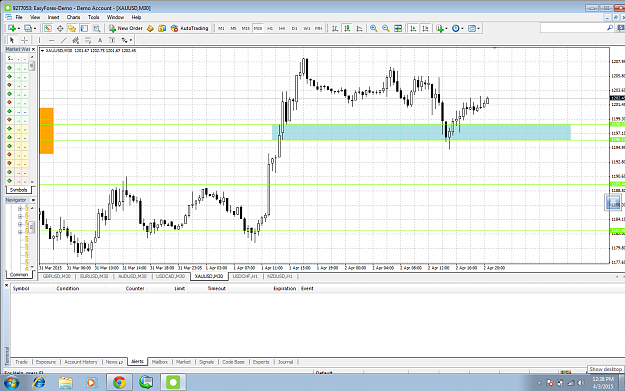Open the Journal terminal tab
The image size is (625, 391).
click(x=285, y=362)
